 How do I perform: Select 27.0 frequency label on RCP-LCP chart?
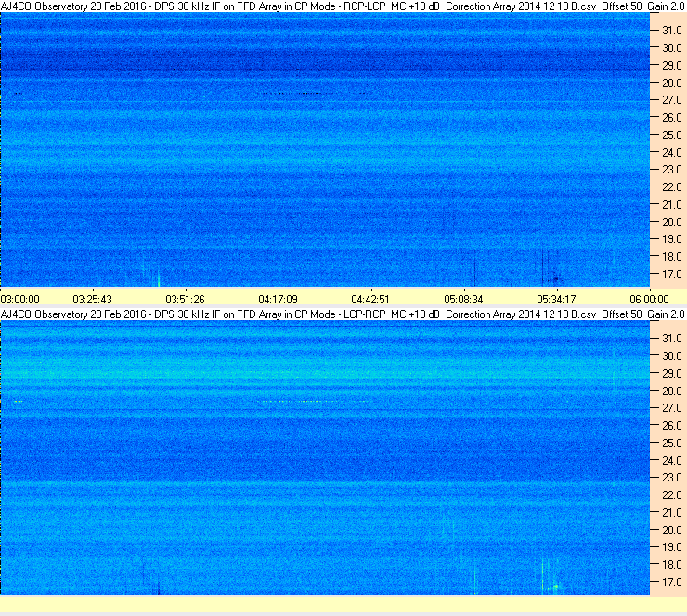[672, 100]
